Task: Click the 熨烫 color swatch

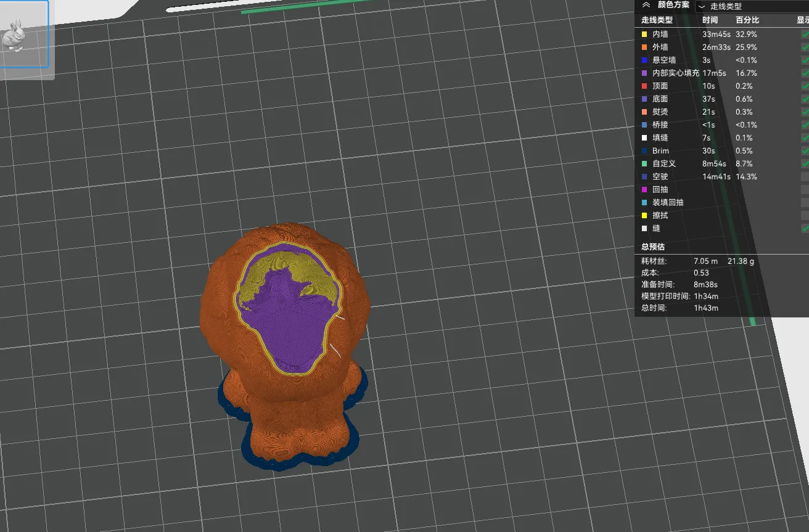Action: click(x=645, y=112)
